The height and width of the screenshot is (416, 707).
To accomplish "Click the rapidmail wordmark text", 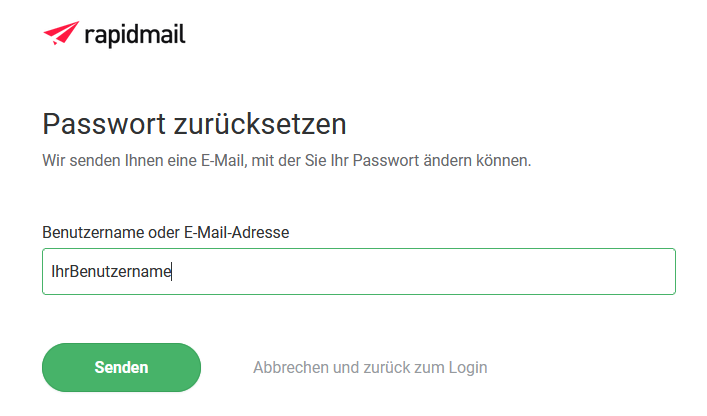I will click(135, 35).
